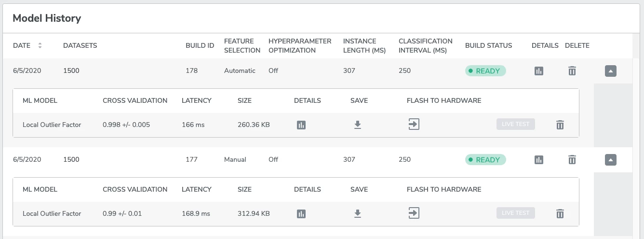Collapse the build 178 row

coord(611,71)
